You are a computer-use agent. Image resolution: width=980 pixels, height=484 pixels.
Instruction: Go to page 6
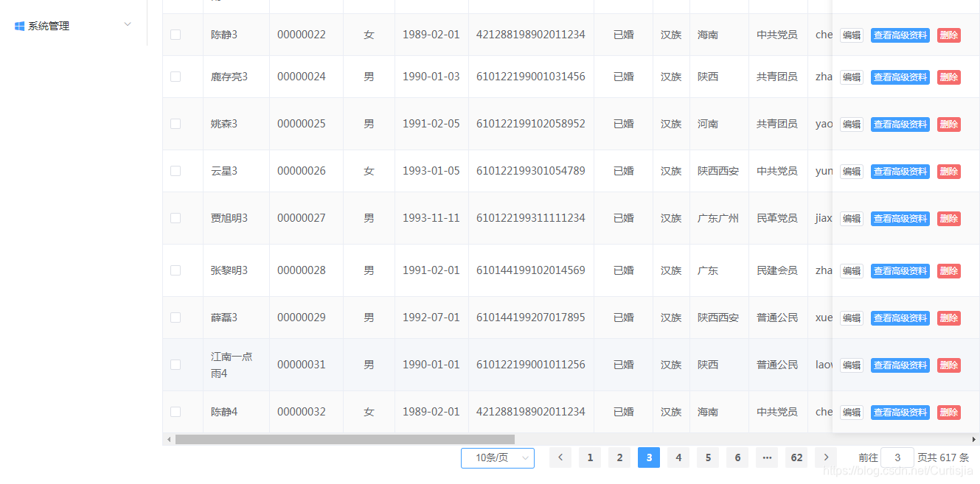737,457
